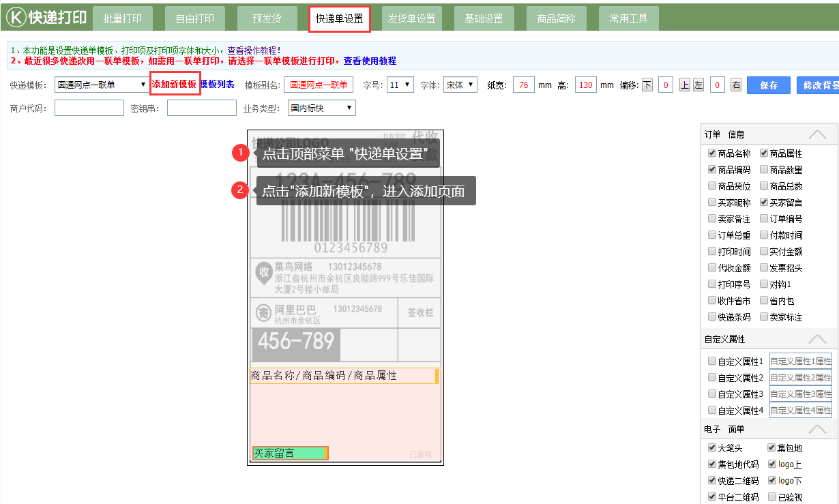The image size is (839, 504).
Task: Enable 付款时间 checkbox
Action: [764, 235]
